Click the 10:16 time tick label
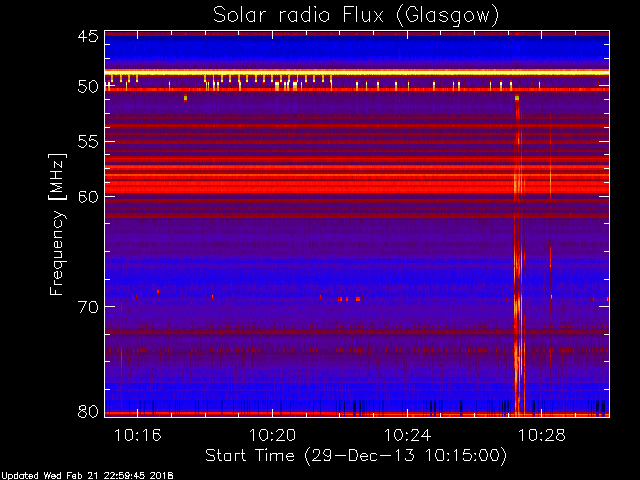Image resolution: width=640 pixels, height=480 pixels. tap(138, 435)
